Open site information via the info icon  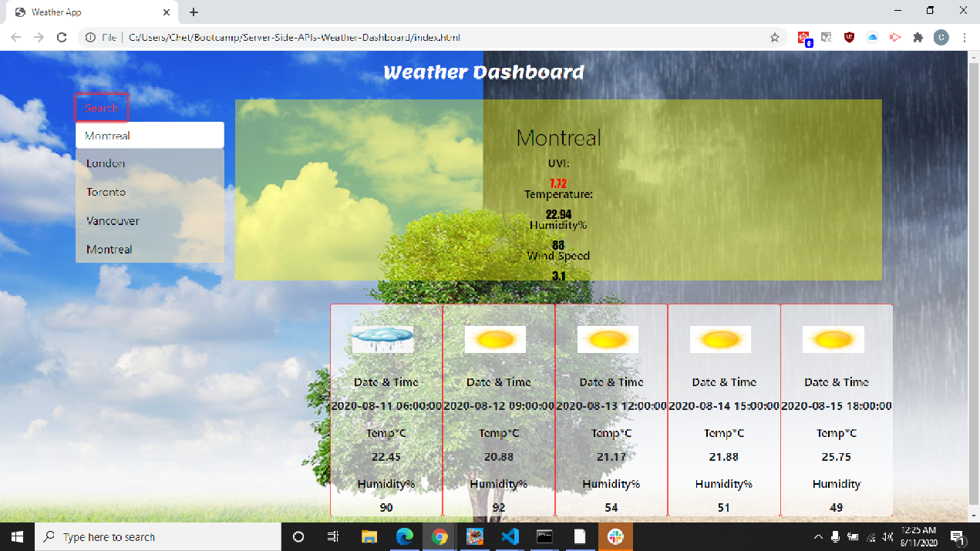pos(92,37)
